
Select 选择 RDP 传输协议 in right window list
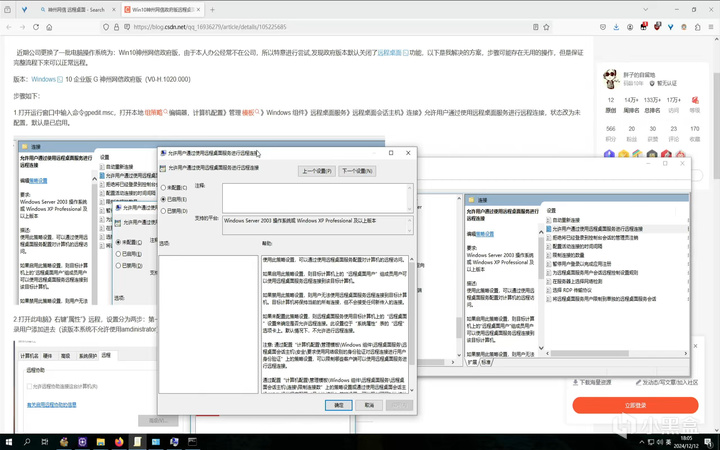tap(572, 290)
